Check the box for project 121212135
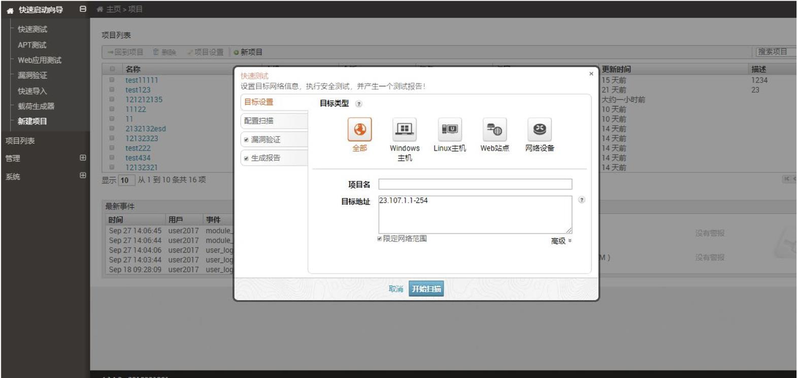 [112, 99]
